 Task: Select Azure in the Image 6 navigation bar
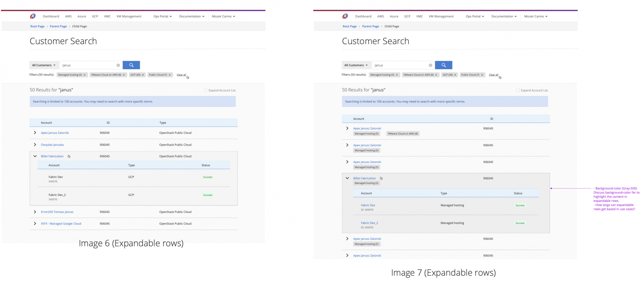81,16
